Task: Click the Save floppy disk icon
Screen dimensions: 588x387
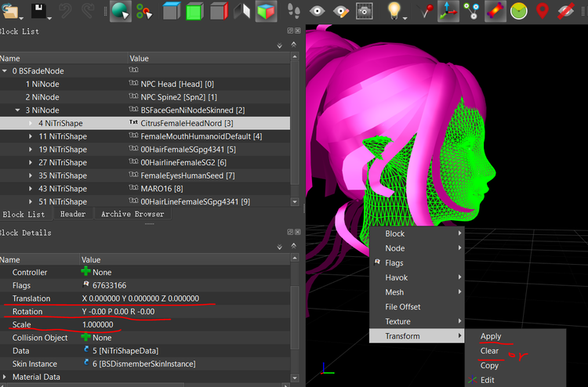Action: pos(38,10)
